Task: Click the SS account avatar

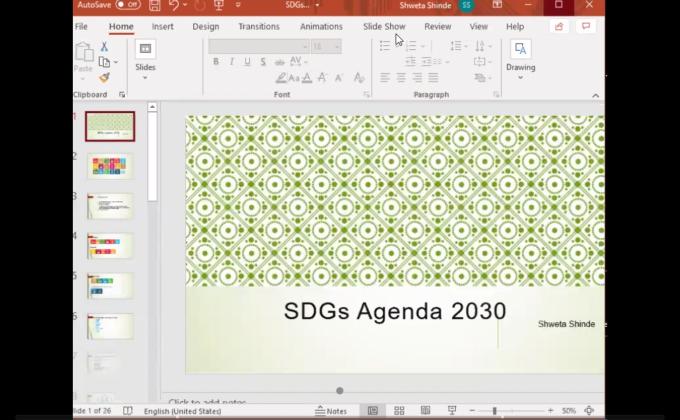Action: pos(466,5)
